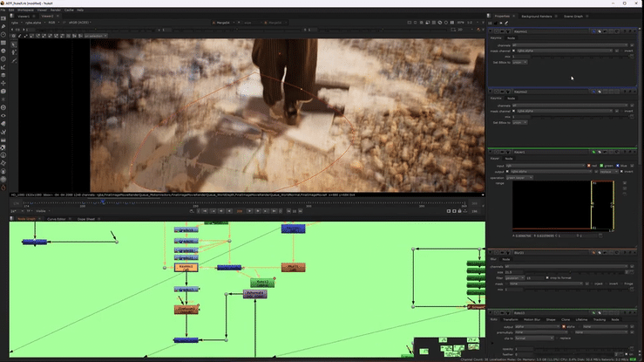Click the viewer timeline playhead marker

[103, 202]
